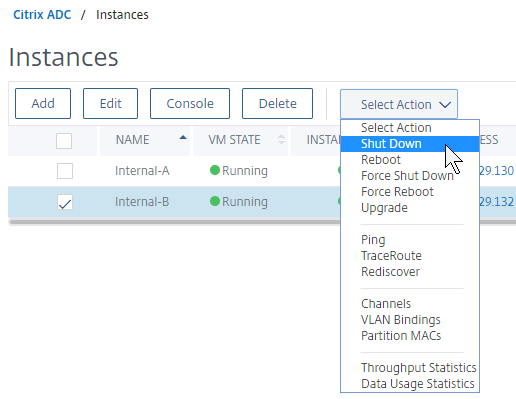The height and width of the screenshot is (399, 516).
Task: Click the Select Action chevron arrow
Action: pos(445,105)
